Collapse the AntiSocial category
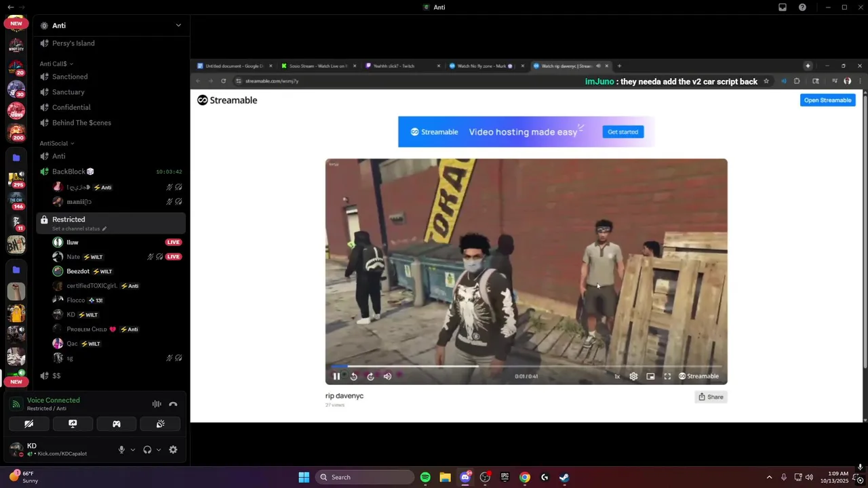868x488 pixels. [x=57, y=143]
